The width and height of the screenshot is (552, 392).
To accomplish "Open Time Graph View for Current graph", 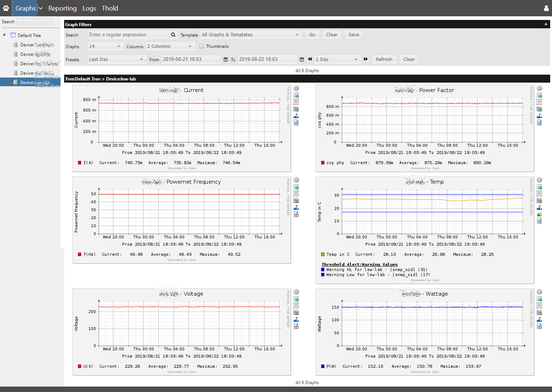I will (x=296, y=102).
